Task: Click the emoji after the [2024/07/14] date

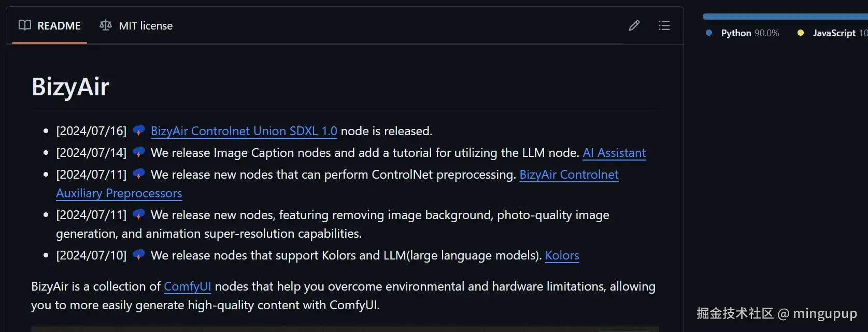Action: (x=138, y=152)
